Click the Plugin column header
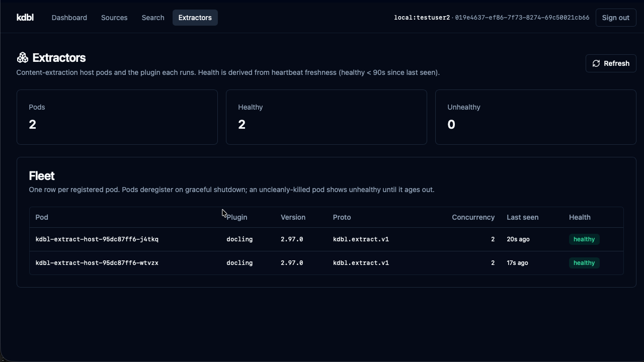644x362 pixels. (237, 217)
